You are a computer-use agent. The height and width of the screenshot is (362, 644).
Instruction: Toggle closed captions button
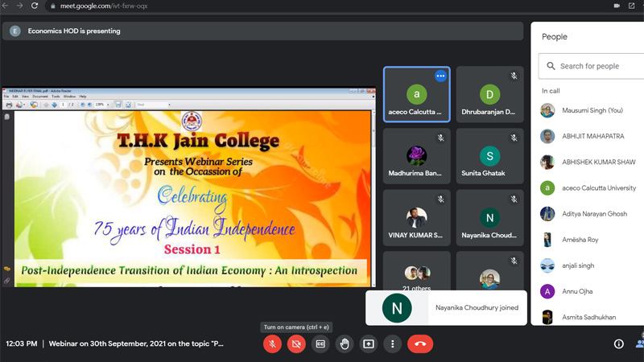tap(320, 344)
